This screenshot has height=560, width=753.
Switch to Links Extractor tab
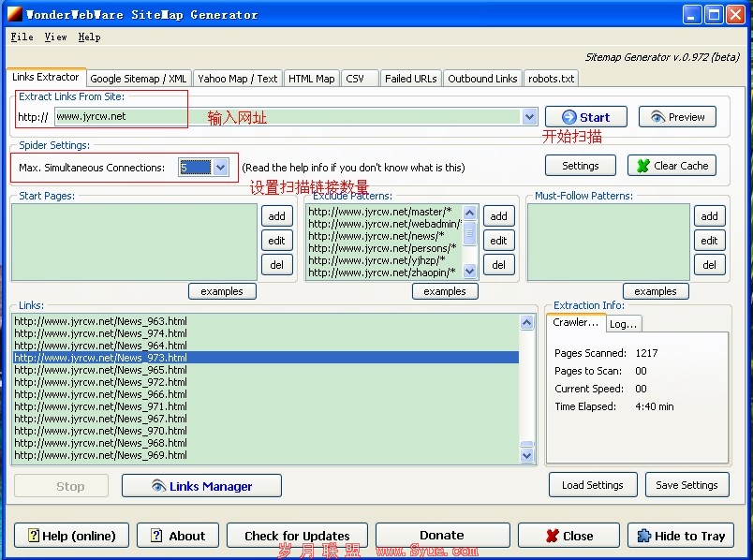[x=46, y=77]
